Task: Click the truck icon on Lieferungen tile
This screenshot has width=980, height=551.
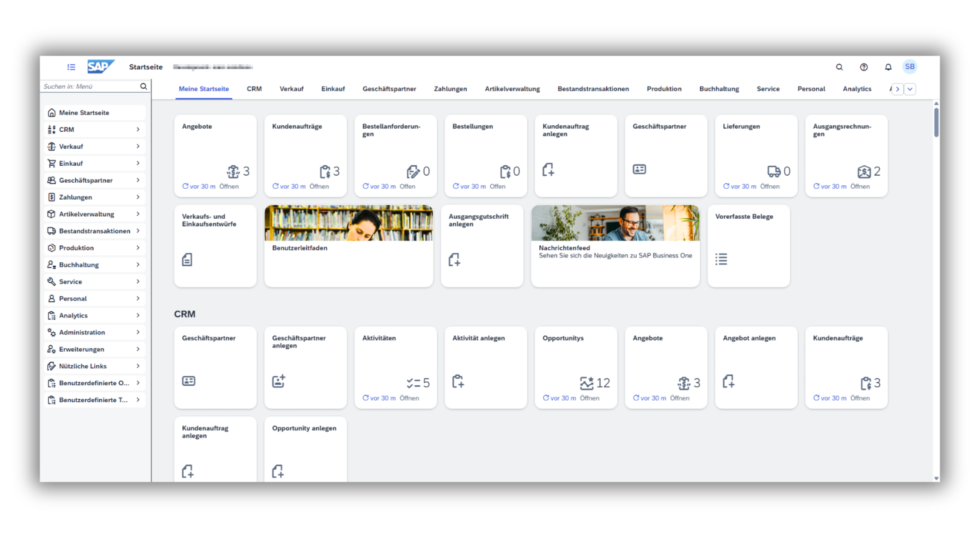Action: (x=774, y=171)
